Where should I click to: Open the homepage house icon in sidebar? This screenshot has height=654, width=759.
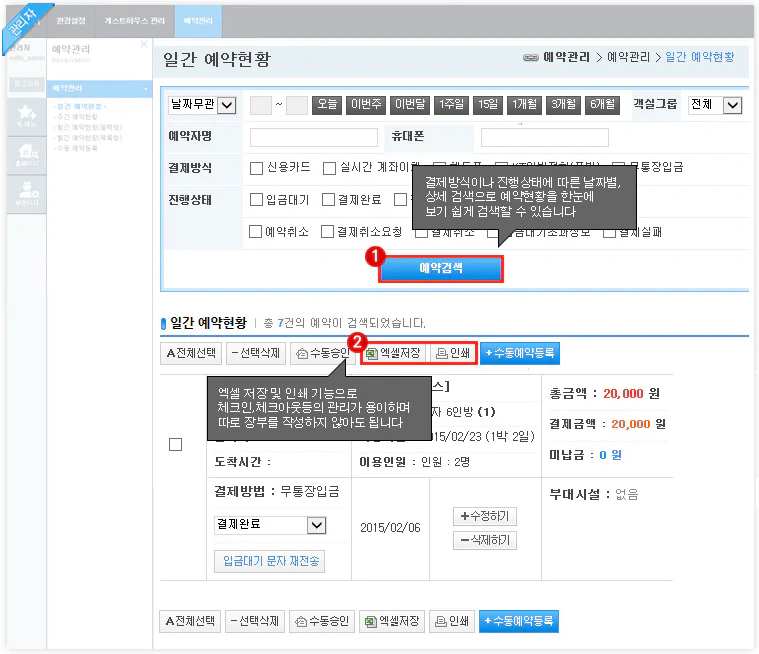(x=27, y=155)
